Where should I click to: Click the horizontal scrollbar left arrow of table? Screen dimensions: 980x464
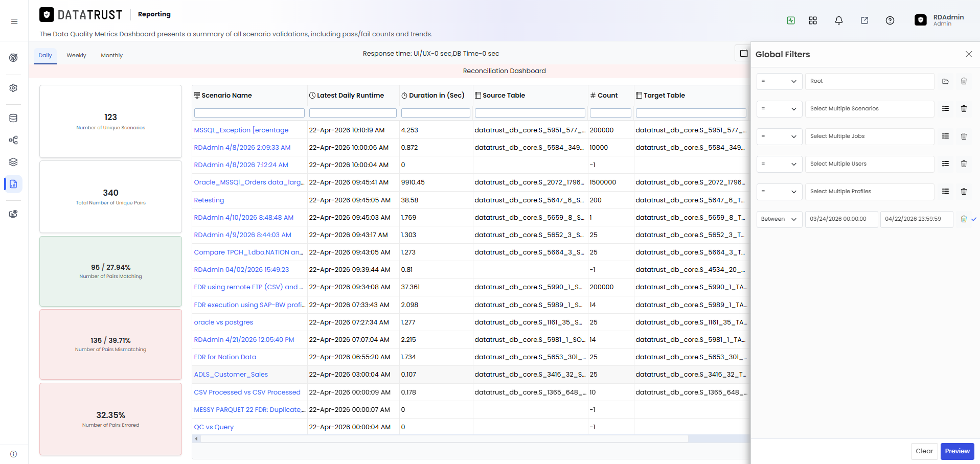click(196, 438)
